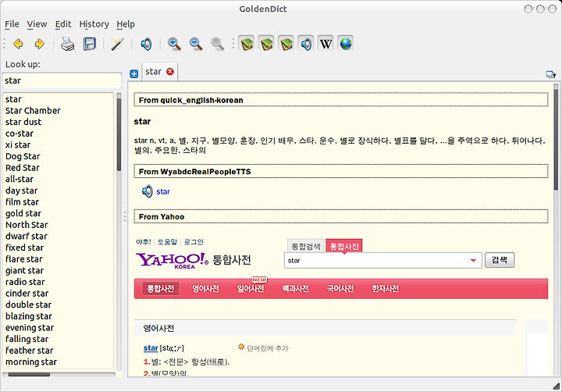Click the 로그인 login link
The image size is (562, 392).
click(194, 242)
